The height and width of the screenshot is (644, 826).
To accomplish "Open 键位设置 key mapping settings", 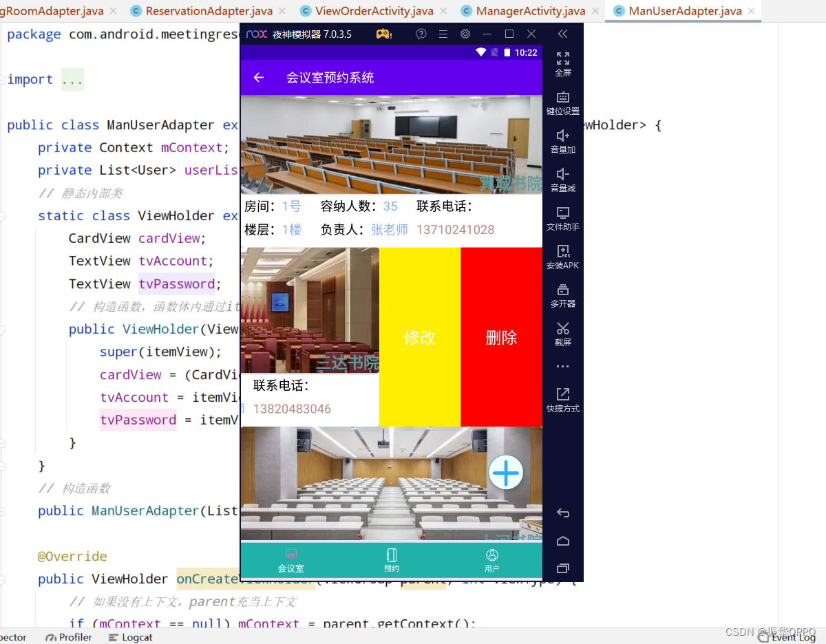I will click(x=562, y=103).
